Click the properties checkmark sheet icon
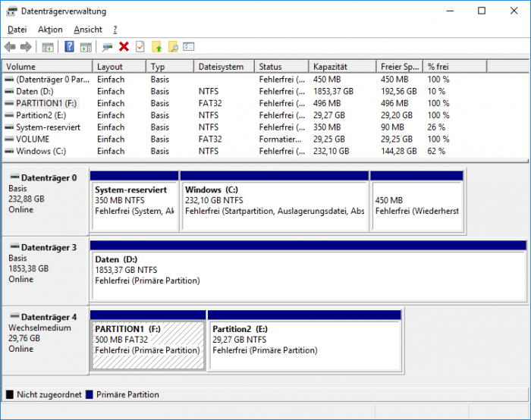 click(x=140, y=47)
